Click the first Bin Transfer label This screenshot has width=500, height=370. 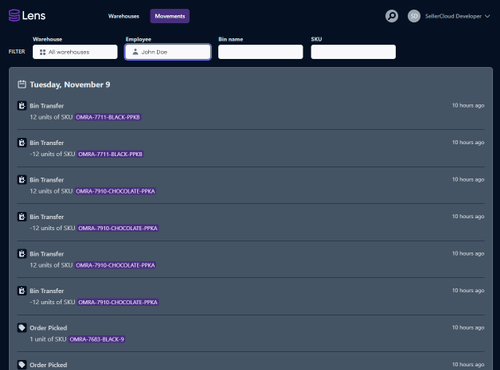(x=47, y=106)
